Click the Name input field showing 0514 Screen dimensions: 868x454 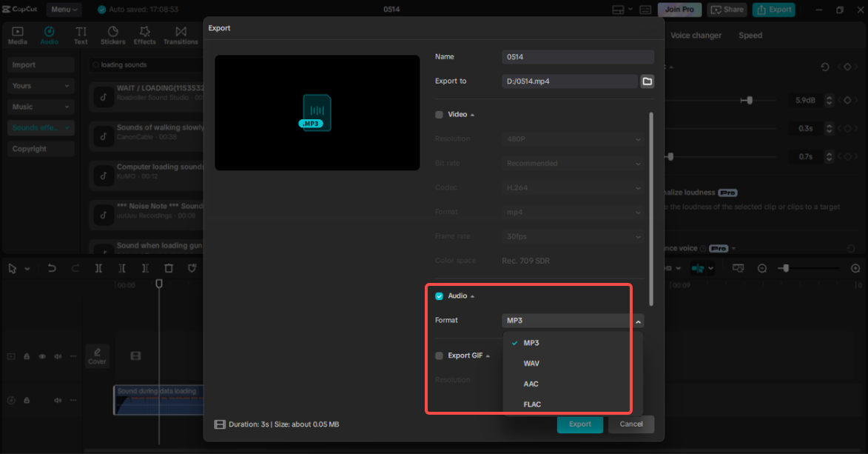click(x=577, y=56)
